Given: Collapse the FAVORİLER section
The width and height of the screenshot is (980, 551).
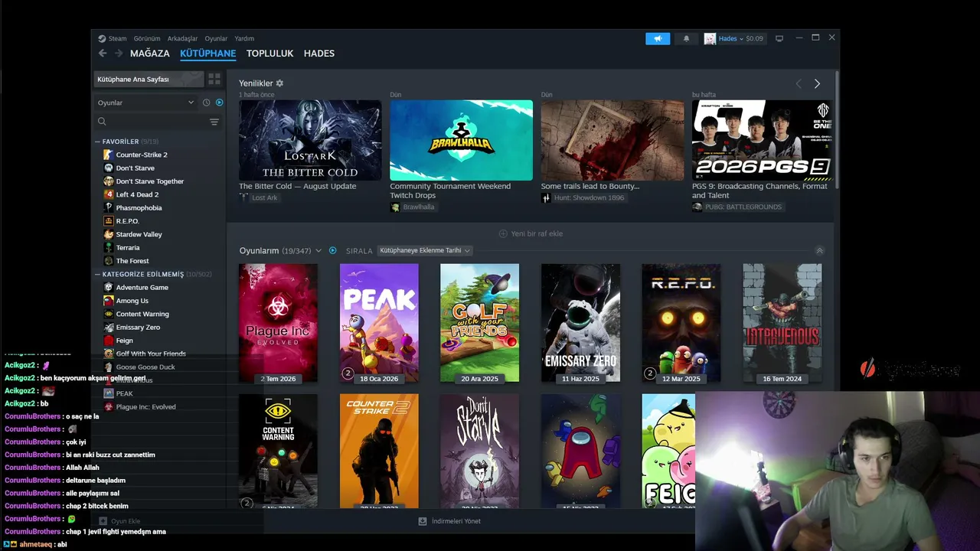Looking at the screenshot, I should pos(98,142).
